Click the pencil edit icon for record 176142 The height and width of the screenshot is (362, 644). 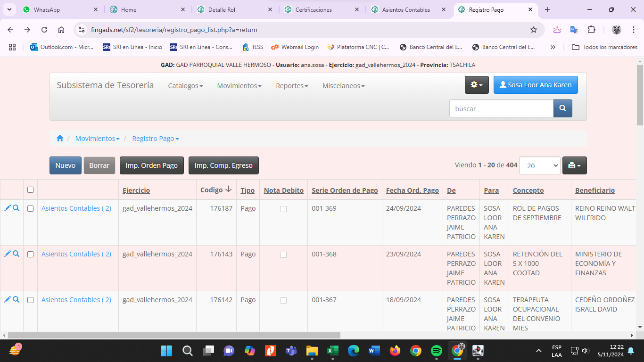pyautogui.click(x=8, y=299)
